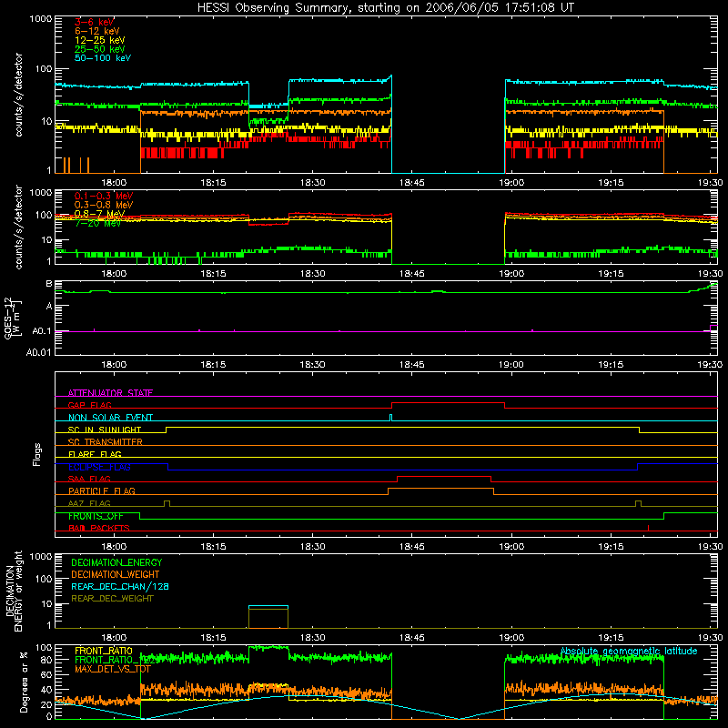Viewport: 728px width, 728px height.
Task: Click the 19:00 tick label under the GOES panel
Action: [x=511, y=365]
